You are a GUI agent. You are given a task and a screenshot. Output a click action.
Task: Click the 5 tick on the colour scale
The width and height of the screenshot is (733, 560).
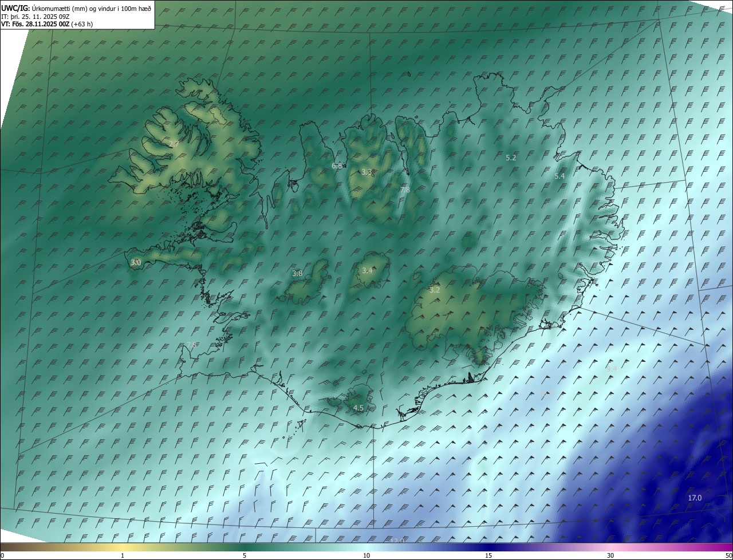click(x=245, y=555)
